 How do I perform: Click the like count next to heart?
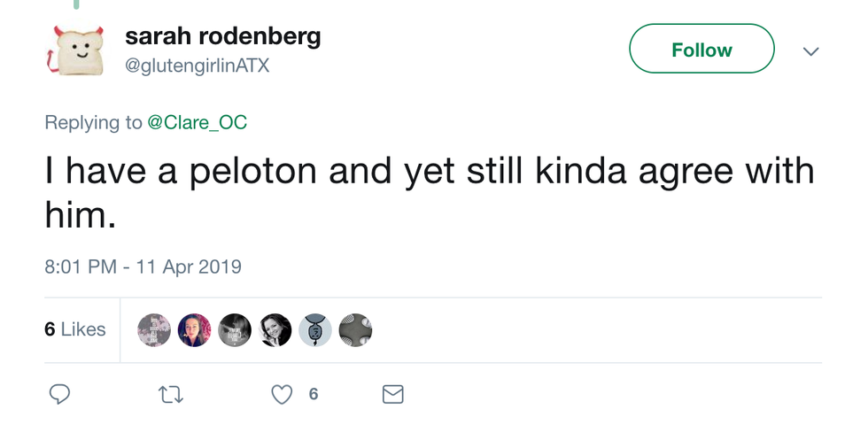[314, 394]
